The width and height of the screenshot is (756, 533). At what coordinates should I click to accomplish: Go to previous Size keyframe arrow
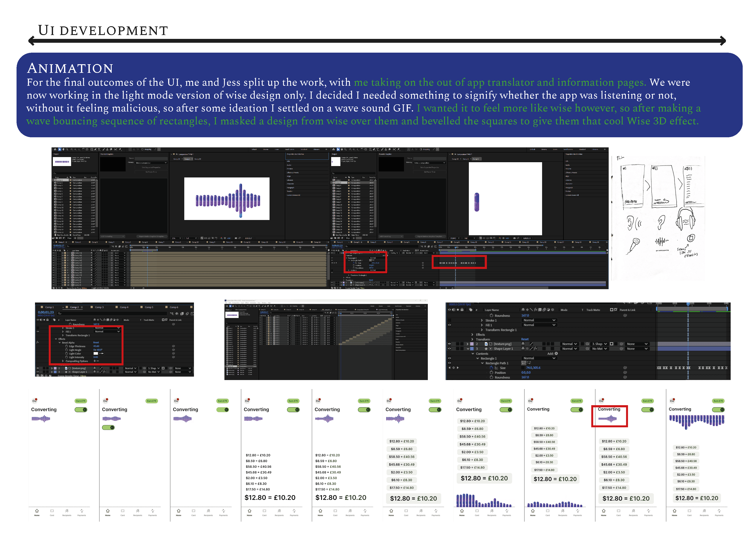click(x=450, y=368)
